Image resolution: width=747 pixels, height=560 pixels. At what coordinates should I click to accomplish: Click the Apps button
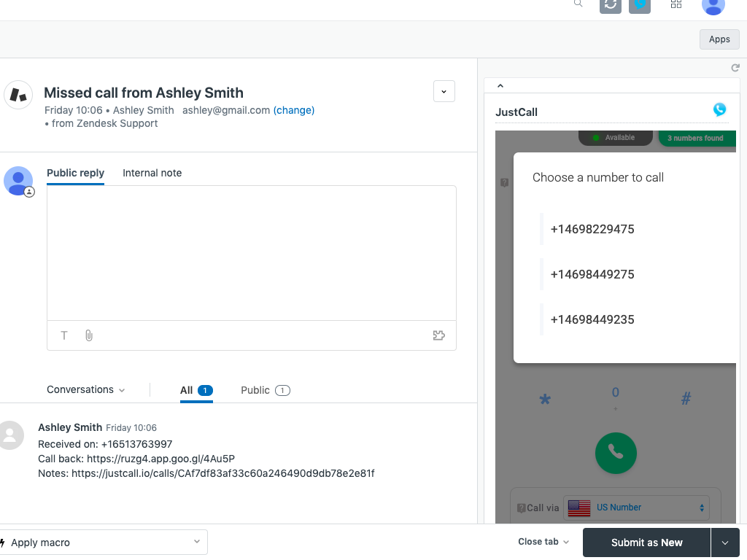[719, 39]
